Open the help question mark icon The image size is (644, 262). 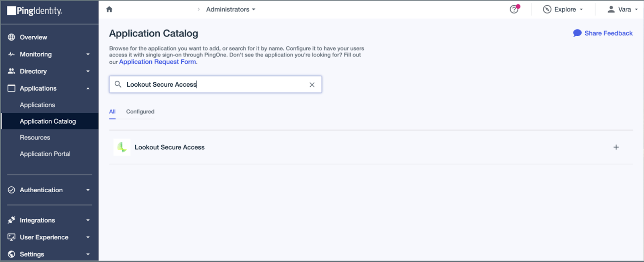[514, 9]
